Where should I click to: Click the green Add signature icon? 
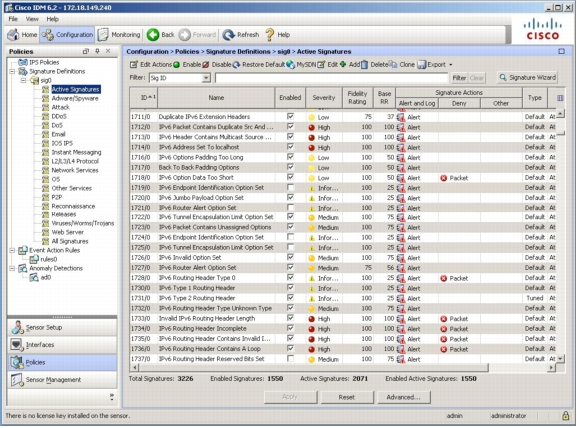click(343, 64)
